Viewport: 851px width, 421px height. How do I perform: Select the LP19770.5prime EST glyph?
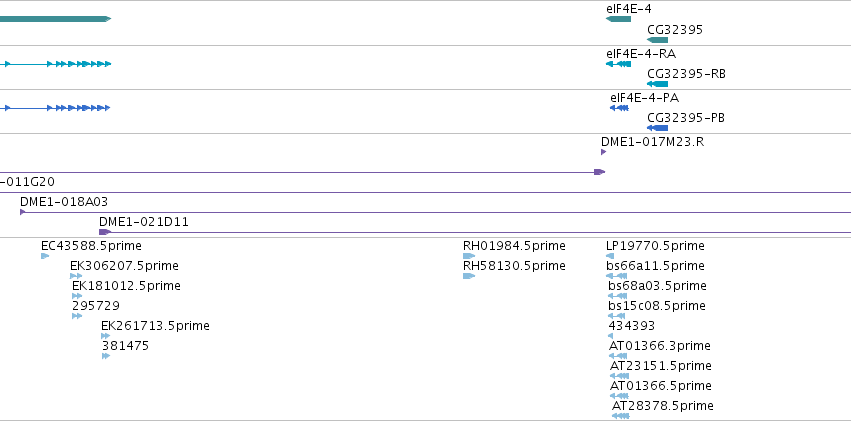coord(610,256)
